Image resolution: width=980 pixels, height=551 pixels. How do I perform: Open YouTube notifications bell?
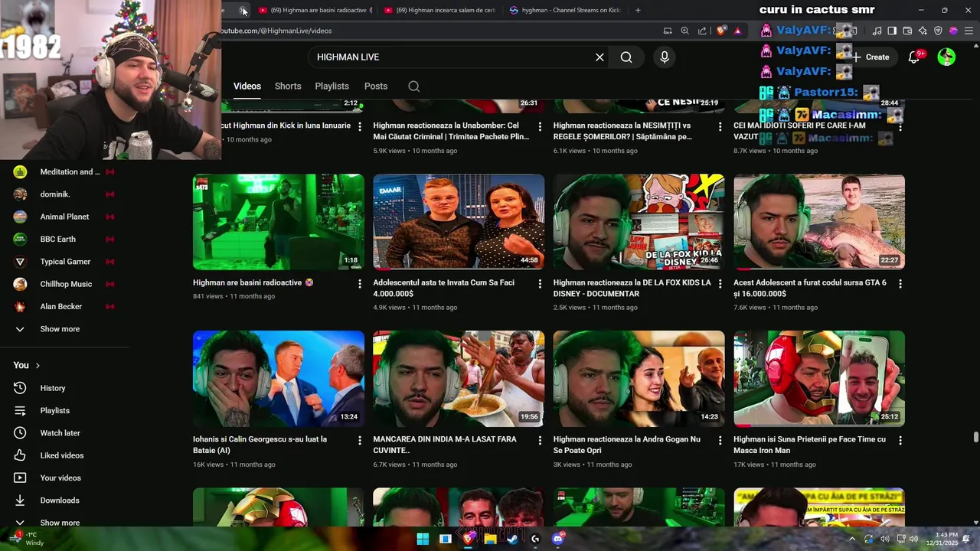913,57
